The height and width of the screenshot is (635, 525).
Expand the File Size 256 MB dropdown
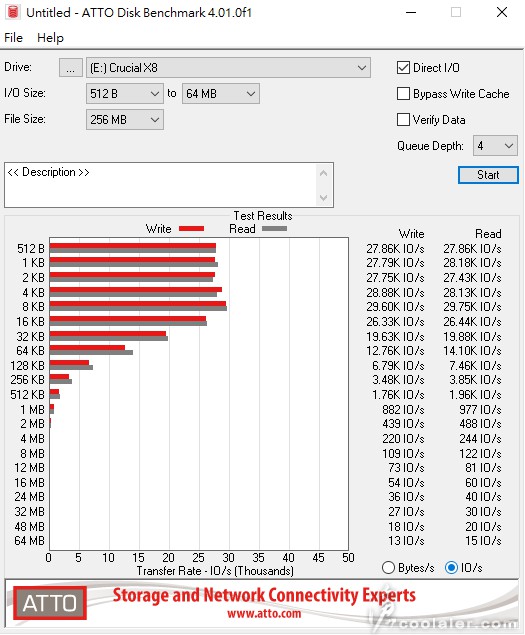point(124,119)
